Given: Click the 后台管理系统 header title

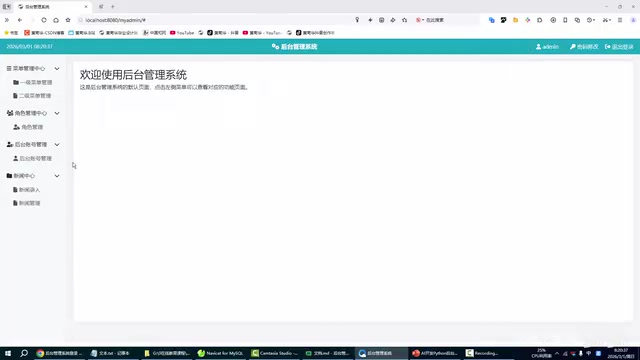Looking at the screenshot, I should 294,47.
